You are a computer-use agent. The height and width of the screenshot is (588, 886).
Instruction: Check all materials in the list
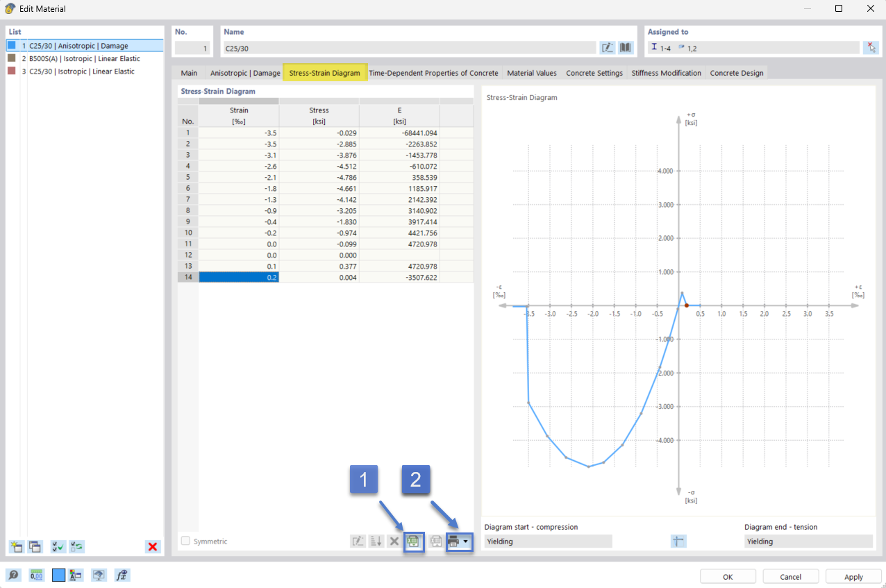[x=58, y=547]
